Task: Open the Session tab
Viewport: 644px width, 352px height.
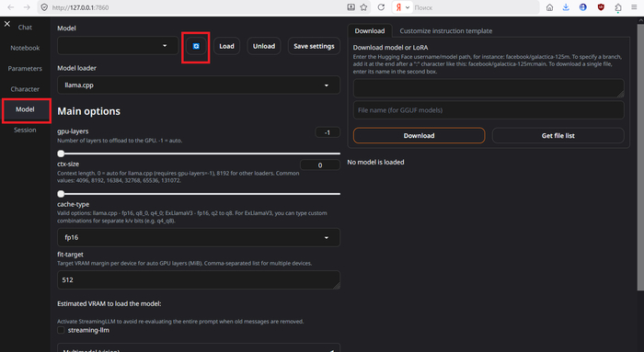Action: (x=25, y=131)
